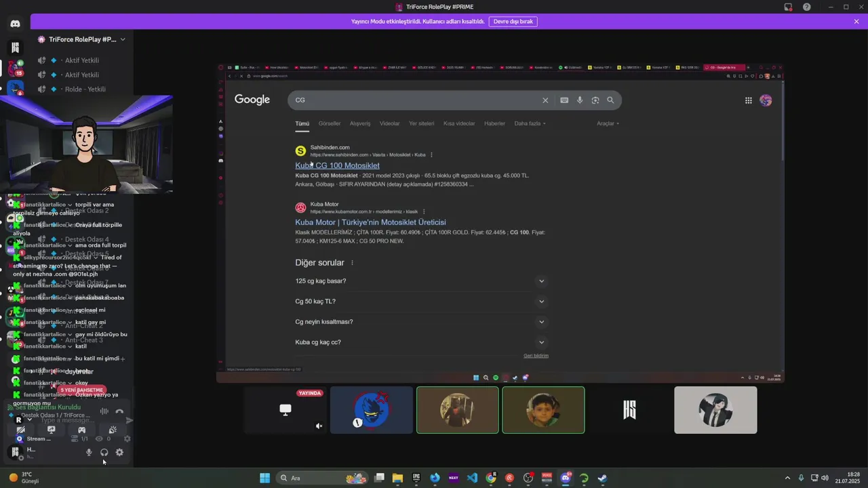The height and width of the screenshot is (488, 868).
Task: Select the white-background anime avatar tile
Action: pos(715,410)
